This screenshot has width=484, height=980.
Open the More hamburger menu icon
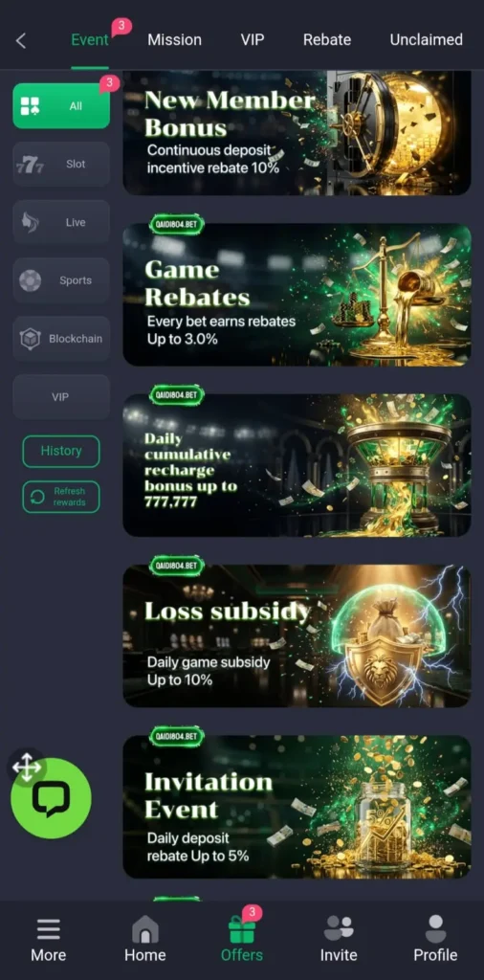coord(48,929)
